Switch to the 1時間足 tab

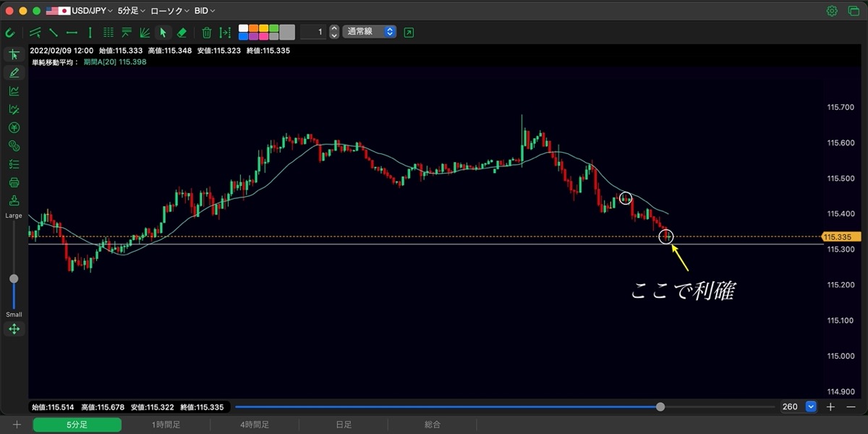[x=166, y=425]
